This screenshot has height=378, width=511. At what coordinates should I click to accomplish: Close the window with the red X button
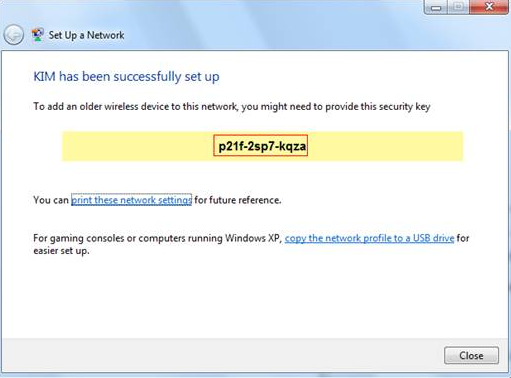coord(489,7)
